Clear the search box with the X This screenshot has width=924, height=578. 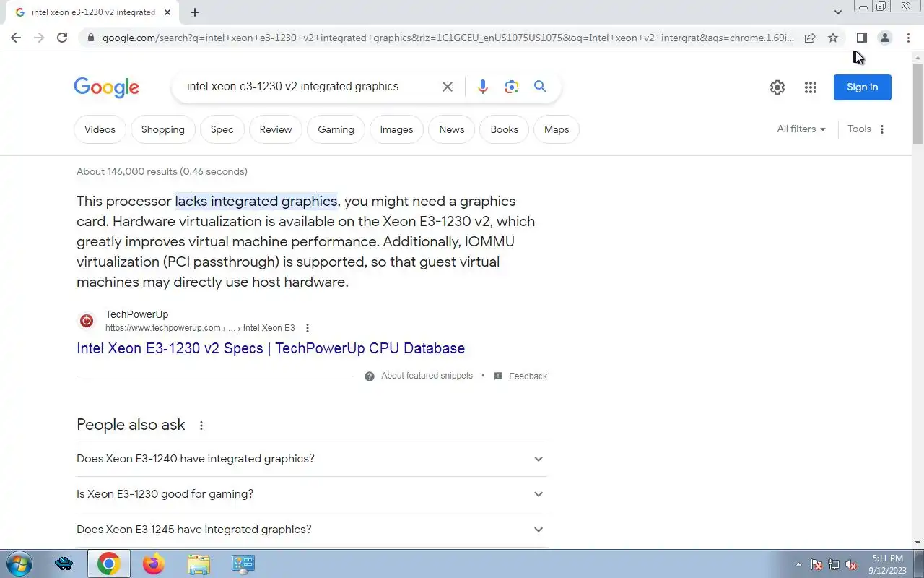click(x=448, y=87)
